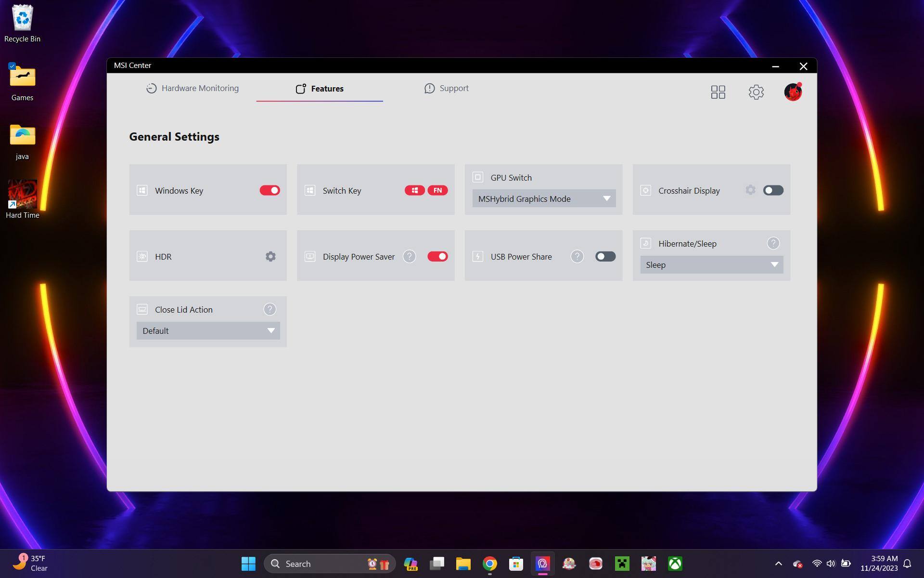Switch to the Hardware Monitoring tab

click(192, 89)
